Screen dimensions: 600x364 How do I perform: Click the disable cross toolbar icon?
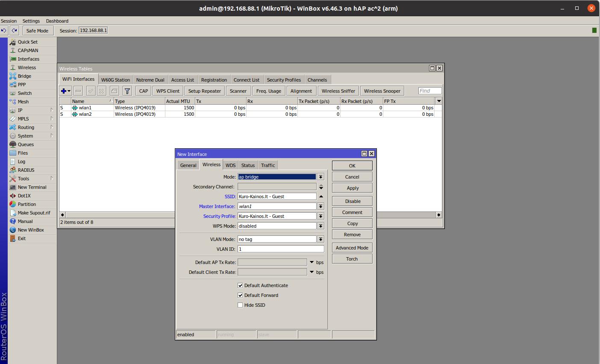pyautogui.click(x=101, y=91)
